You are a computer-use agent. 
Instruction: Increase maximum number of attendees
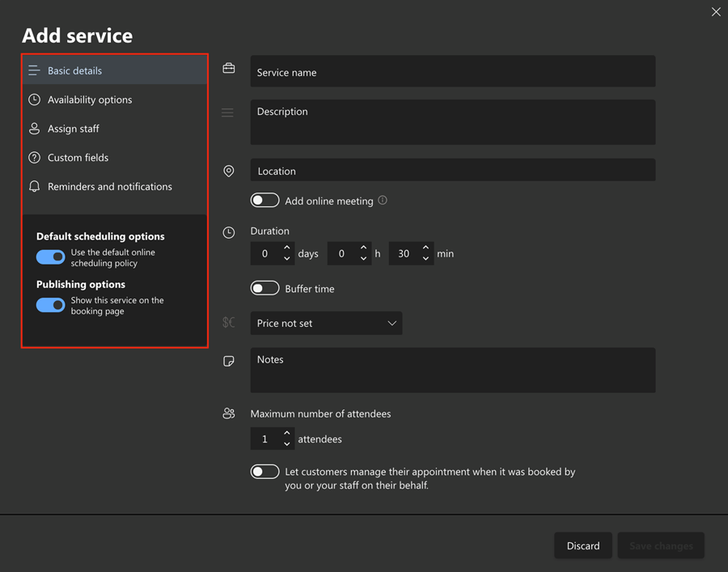(287, 433)
